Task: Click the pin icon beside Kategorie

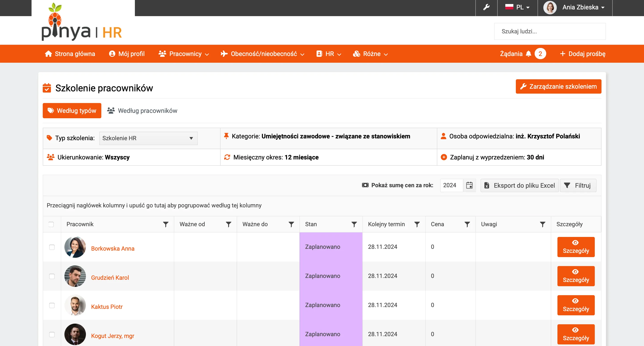Action: pyautogui.click(x=226, y=136)
